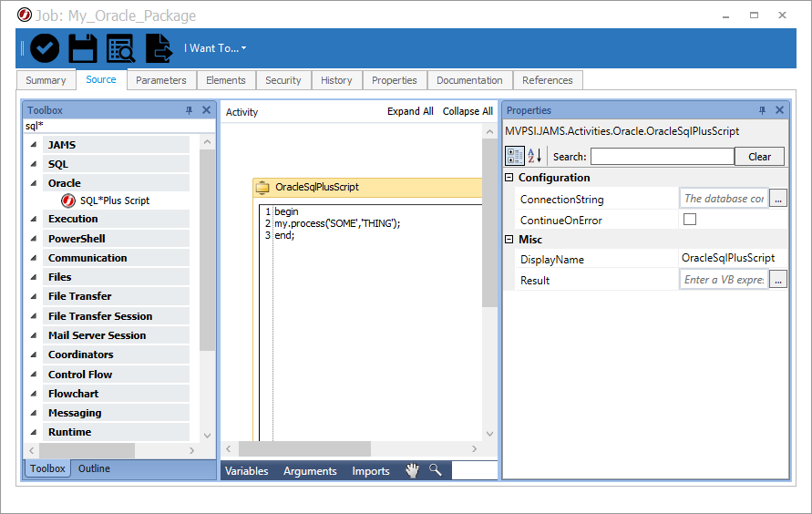Switch to the Summary tab

[46, 80]
